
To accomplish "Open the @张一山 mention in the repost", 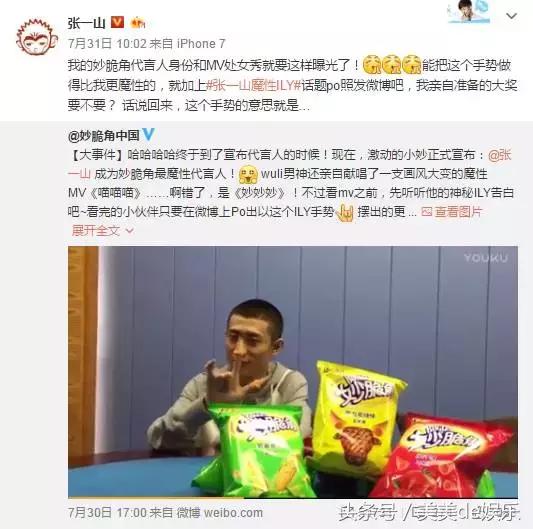I will point(499,155).
